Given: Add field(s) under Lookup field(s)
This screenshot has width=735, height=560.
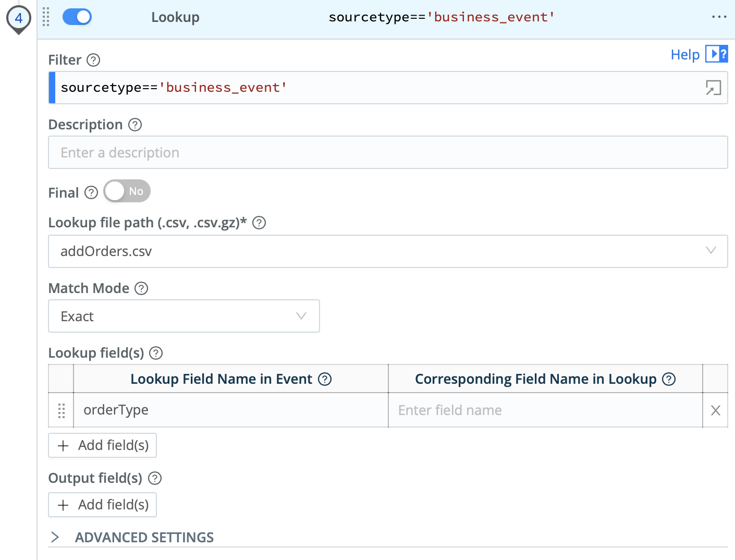Looking at the screenshot, I should [102, 445].
